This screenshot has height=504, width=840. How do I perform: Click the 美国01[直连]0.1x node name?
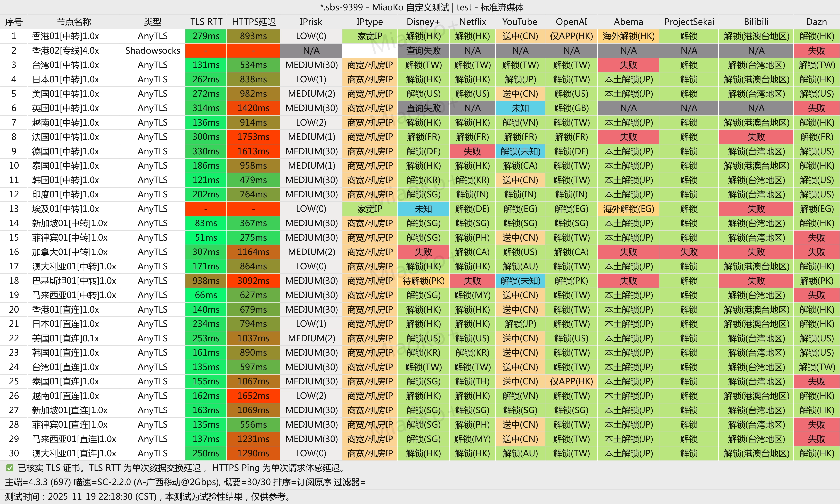(x=65, y=338)
